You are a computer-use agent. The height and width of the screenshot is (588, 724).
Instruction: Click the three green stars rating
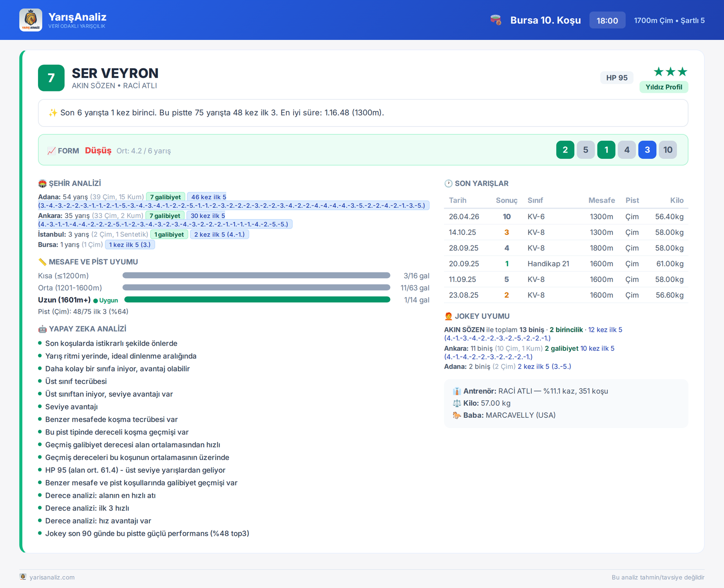coord(671,72)
